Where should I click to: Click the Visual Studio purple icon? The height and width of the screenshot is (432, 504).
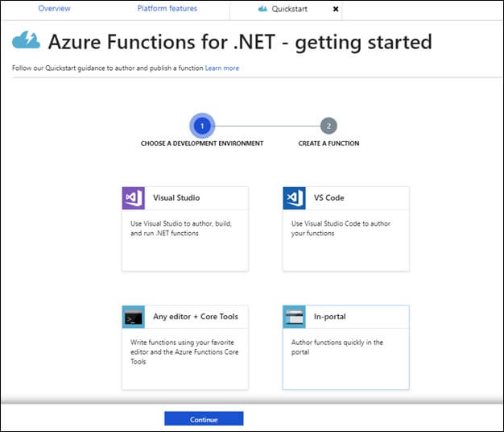tap(133, 197)
